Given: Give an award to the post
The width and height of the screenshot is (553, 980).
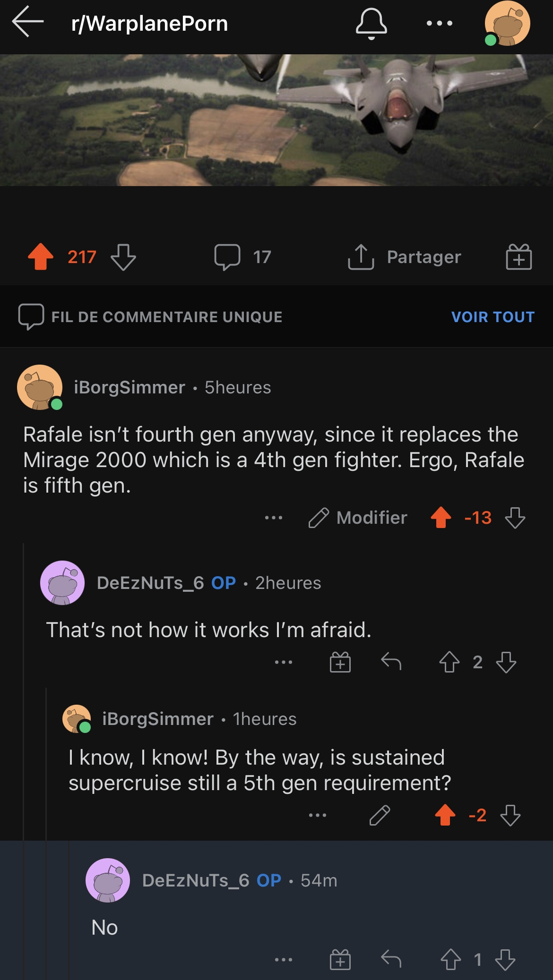Looking at the screenshot, I should tap(518, 257).
